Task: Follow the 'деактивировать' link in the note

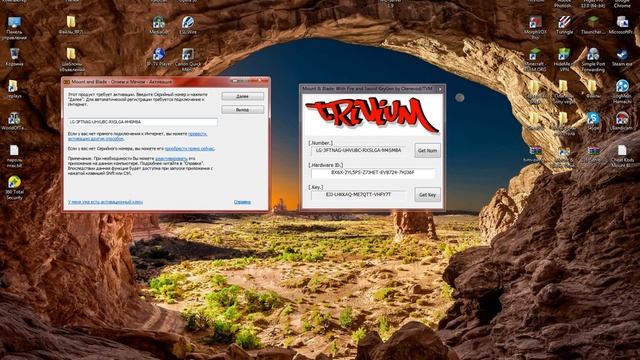Action: pos(171,158)
